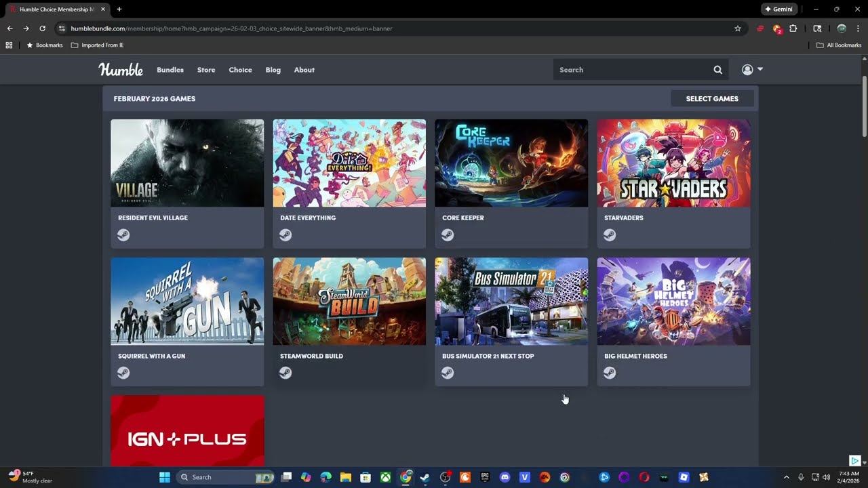Open the Resident Evil Village thumbnail
Image resolution: width=868 pixels, height=488 pixels.
coord(187,163)
